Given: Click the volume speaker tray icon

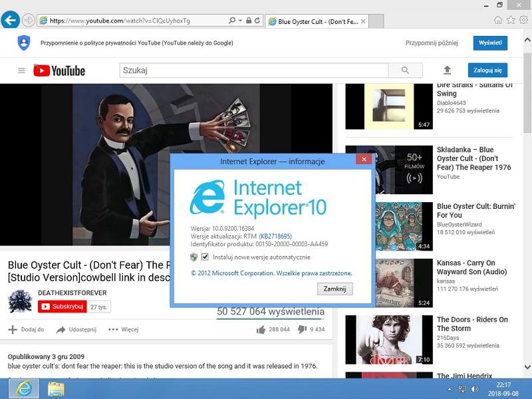Looking at the screenshot, I should pos(475,389).
